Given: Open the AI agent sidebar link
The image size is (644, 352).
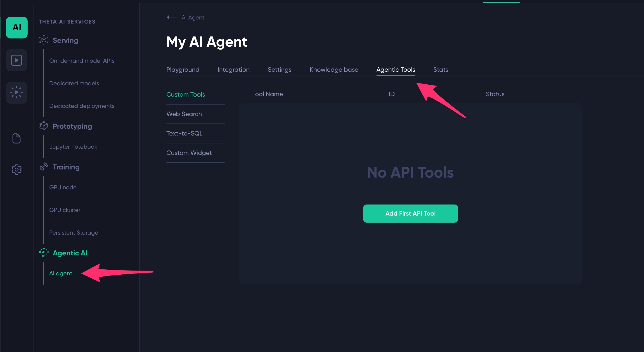Looking at the screenshot, I should (x=61, y=273).
